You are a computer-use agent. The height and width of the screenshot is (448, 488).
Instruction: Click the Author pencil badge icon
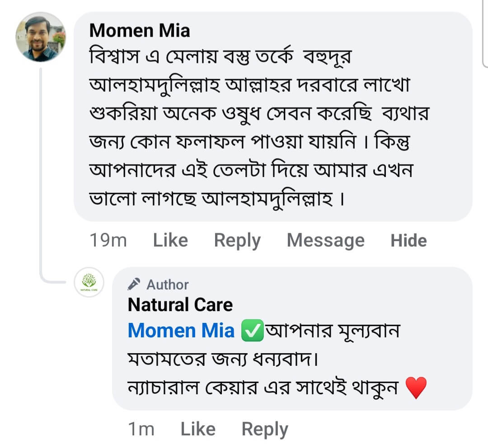(x=134, y=285)
